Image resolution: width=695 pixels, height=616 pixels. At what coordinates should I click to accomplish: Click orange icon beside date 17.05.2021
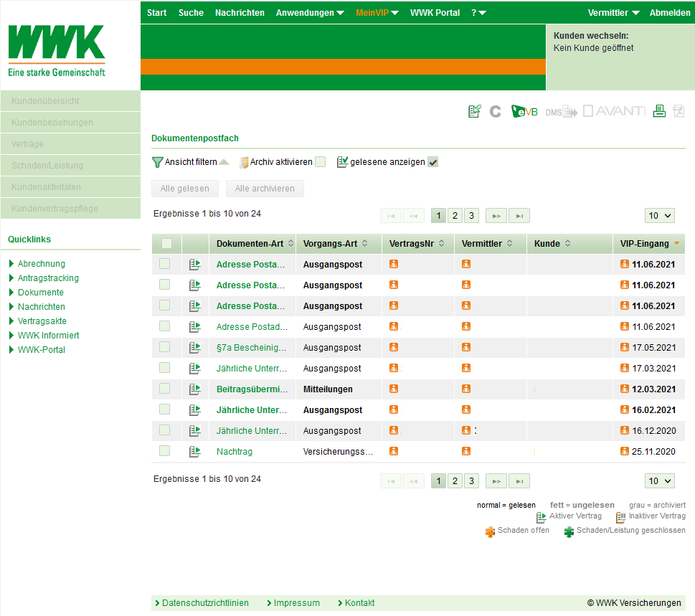(x=625, y=347)
